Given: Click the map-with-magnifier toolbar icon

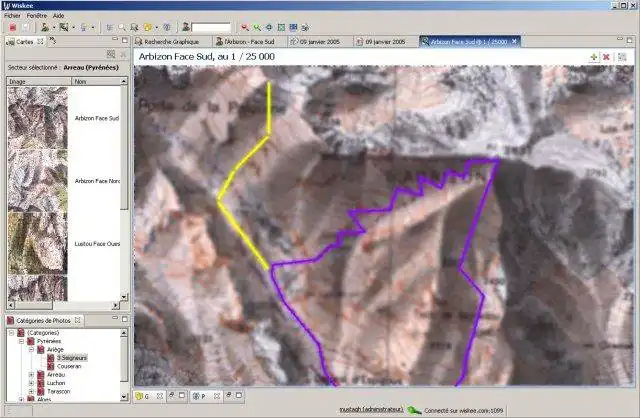Looking at the screenshot, I should click(x=64, y=27).
